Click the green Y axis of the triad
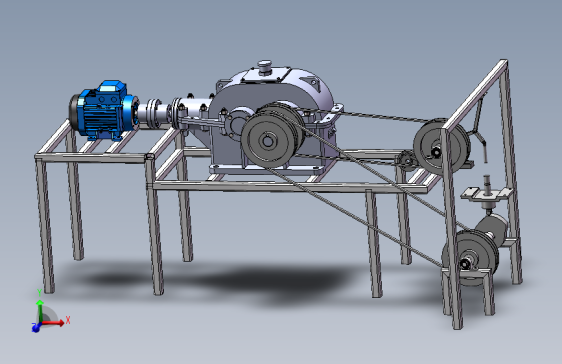Screen dimensions: 562x364 click(40, 310)
